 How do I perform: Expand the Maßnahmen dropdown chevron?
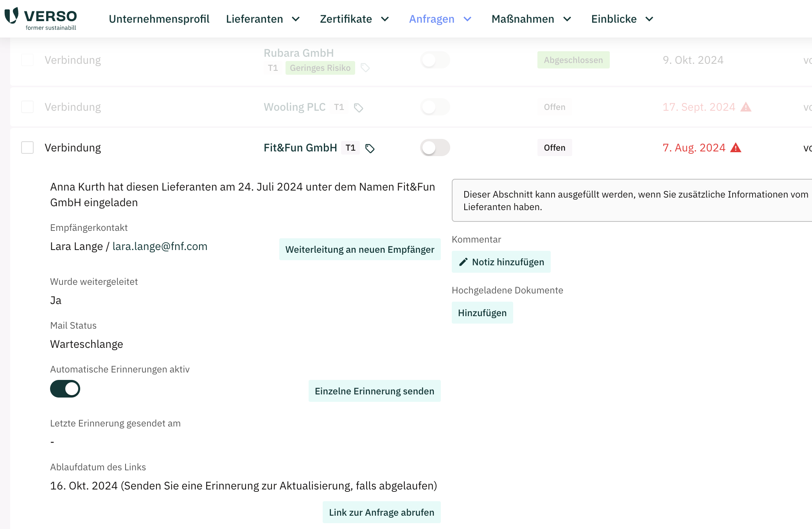pos(568,19)
